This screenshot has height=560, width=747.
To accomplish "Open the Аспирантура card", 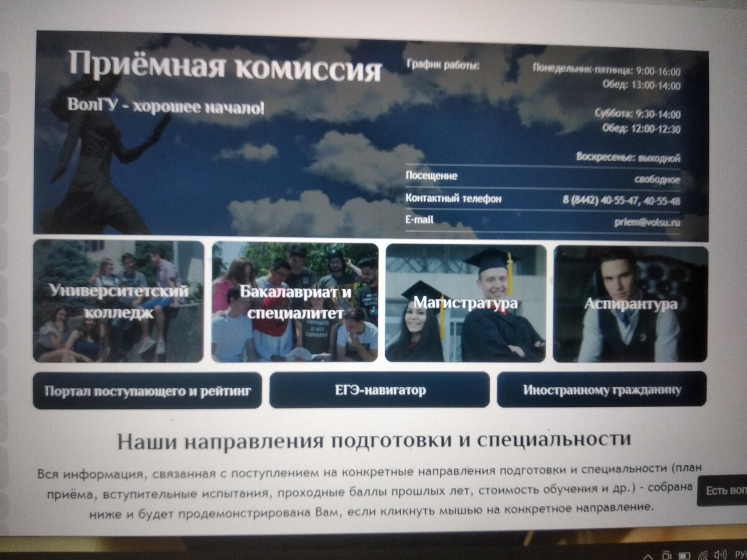I will [x=631, y=304].
